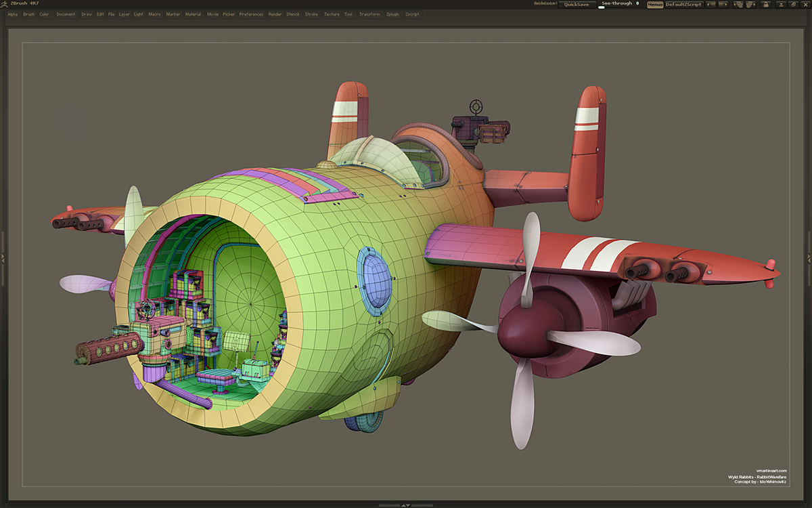Screen dimensions: 812x508
Task: Open the Picker menu
Action: click(229, 14)
